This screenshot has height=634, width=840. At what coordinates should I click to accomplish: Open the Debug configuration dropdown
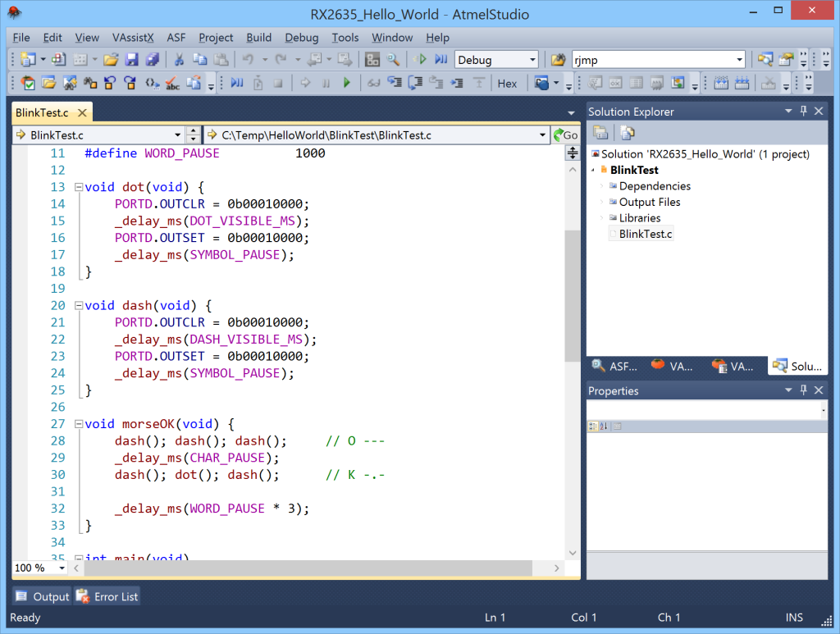pyautogui.click(x=532, y=59)
